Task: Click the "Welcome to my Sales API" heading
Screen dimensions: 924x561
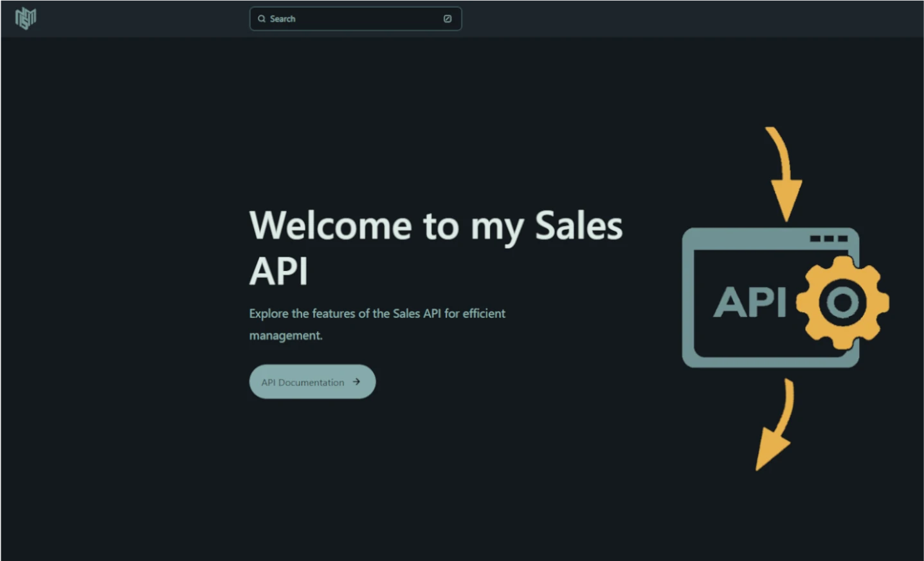Action: [x=436, y=248]
